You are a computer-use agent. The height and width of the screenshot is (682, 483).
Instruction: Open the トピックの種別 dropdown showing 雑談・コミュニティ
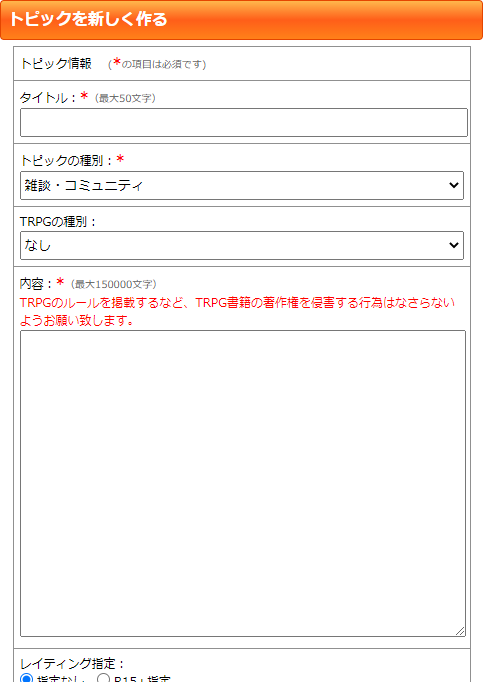point(242,185)
